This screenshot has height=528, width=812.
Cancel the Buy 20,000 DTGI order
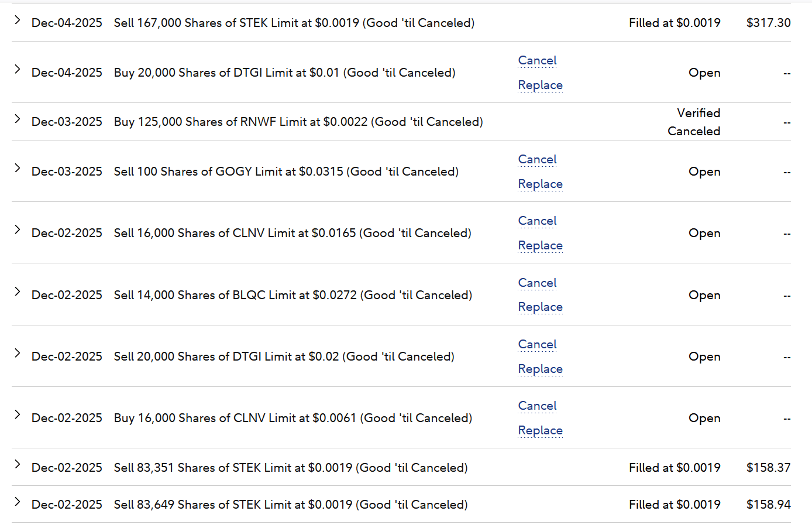pyautogui.click(x=537, y=60)
